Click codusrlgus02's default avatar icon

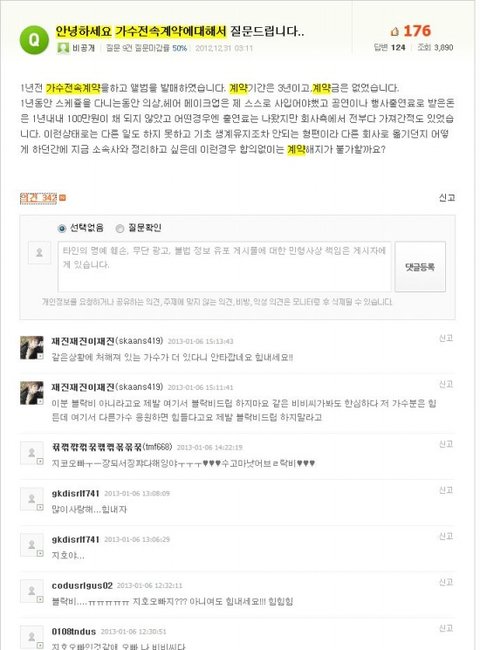(32, 591)
